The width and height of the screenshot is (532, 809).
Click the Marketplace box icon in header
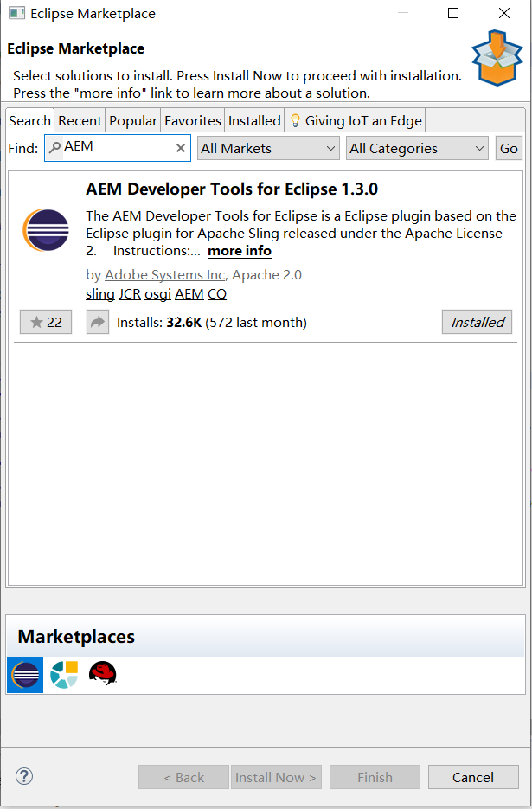[x=497, y=58]
